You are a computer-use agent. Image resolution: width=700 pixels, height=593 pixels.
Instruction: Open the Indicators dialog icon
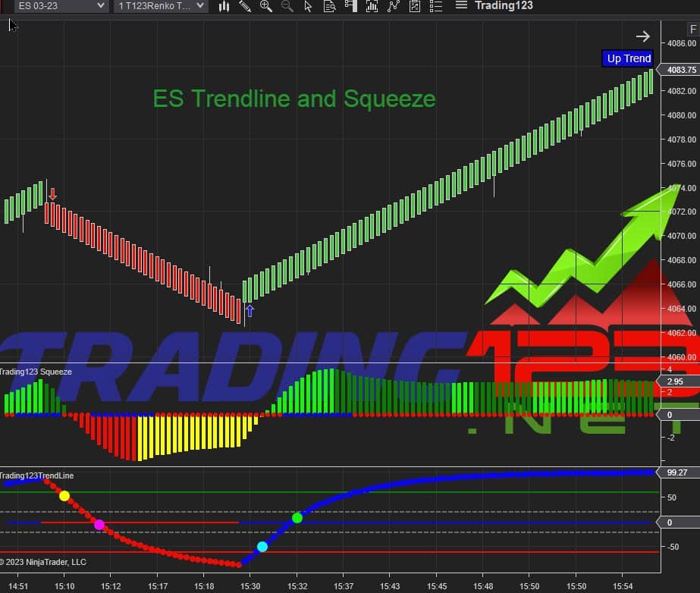pos(372,6)
